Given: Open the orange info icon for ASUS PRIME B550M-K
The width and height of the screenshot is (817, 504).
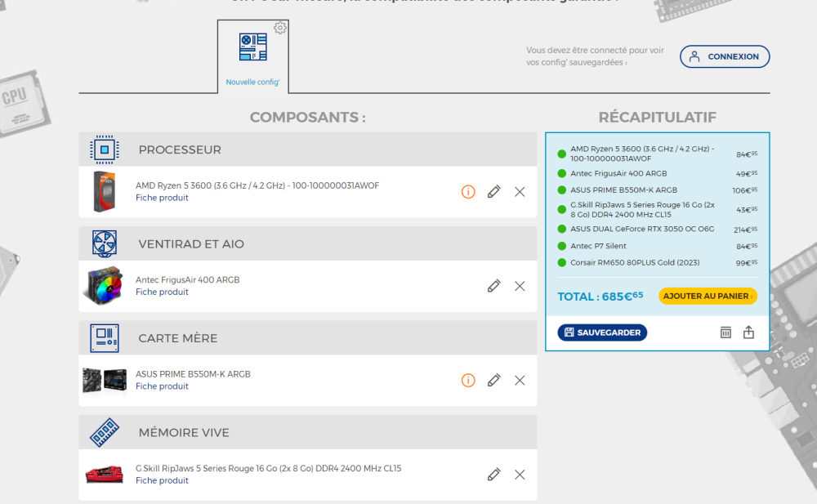Looking at the screenshot, I should (x=468, y=381).
